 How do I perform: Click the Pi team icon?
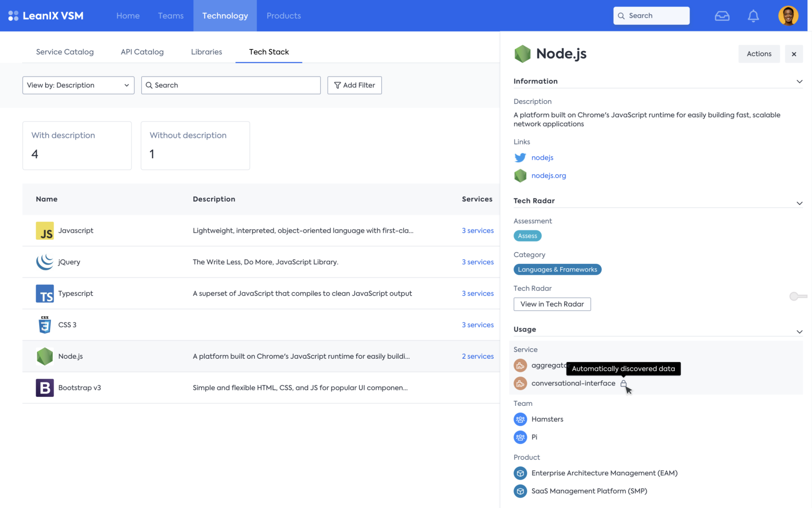(520, 438)
